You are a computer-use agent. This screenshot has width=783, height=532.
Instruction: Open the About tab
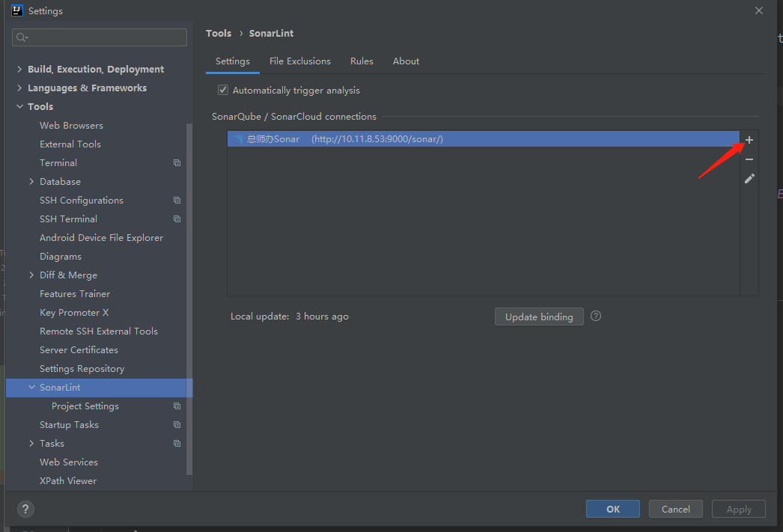(406, 61)
